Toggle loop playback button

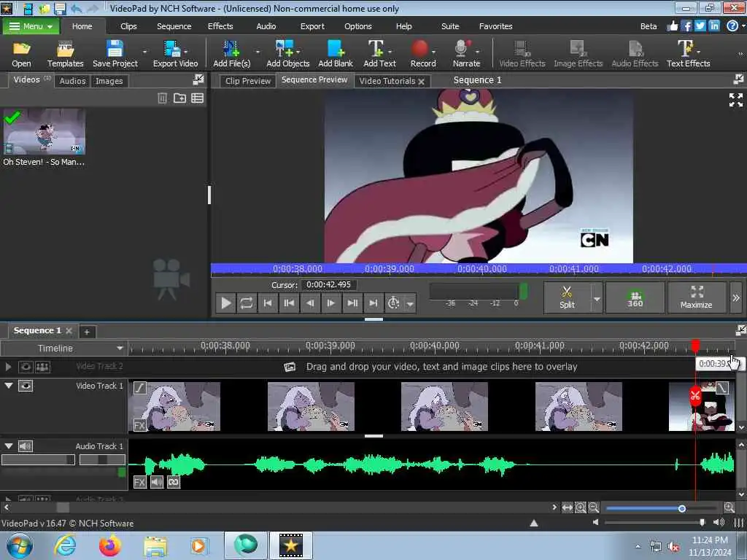(247, 303)
